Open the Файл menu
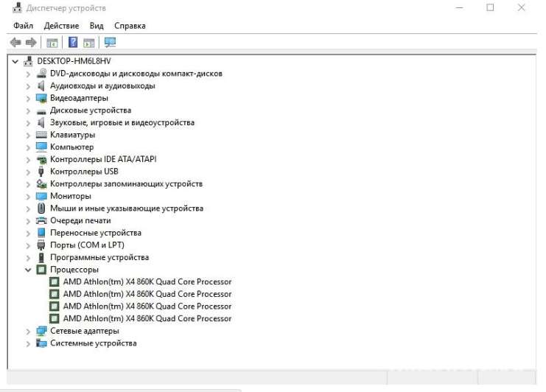This screenshot has width=546, height=392. (x=23, y=26)
